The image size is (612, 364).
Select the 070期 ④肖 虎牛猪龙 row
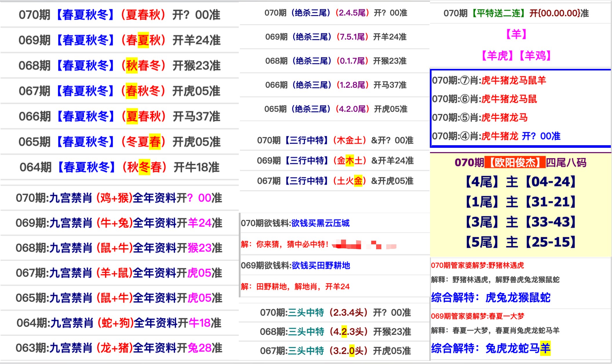coord(496,136)
